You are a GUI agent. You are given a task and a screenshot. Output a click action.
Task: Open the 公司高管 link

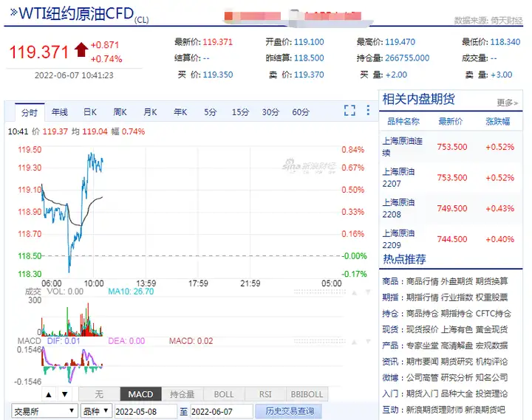click(x=423, y=377)
